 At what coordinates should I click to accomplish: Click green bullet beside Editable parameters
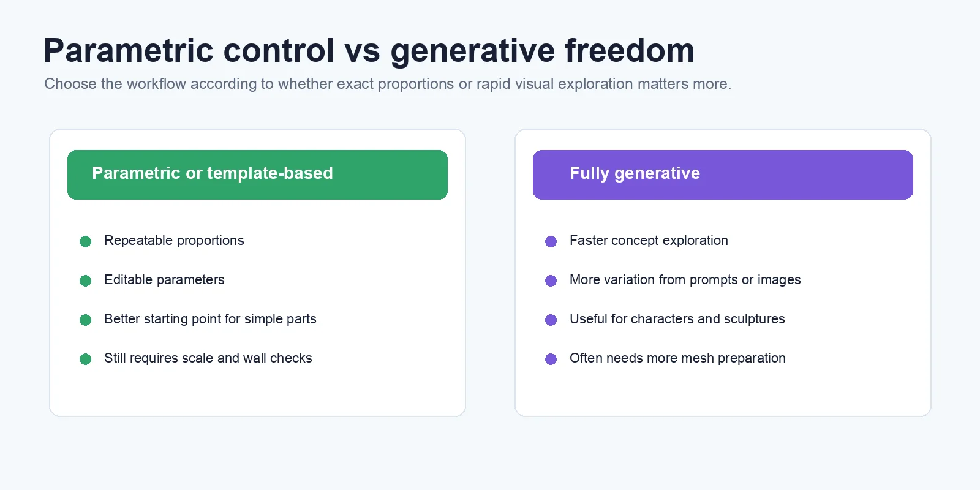(86, 281)
